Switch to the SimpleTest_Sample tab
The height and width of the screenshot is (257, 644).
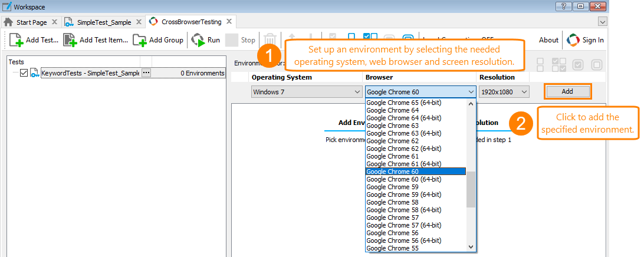tap(98, 22)
